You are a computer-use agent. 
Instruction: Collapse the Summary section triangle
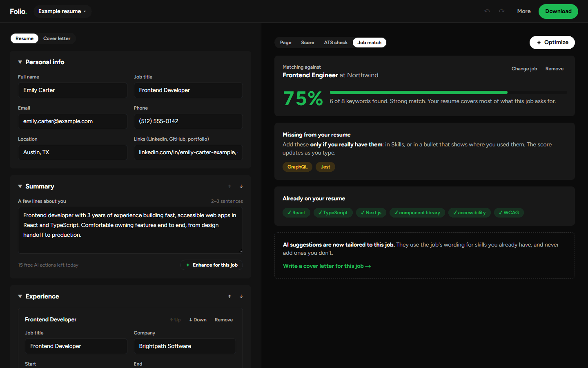[x=20, y=186]
